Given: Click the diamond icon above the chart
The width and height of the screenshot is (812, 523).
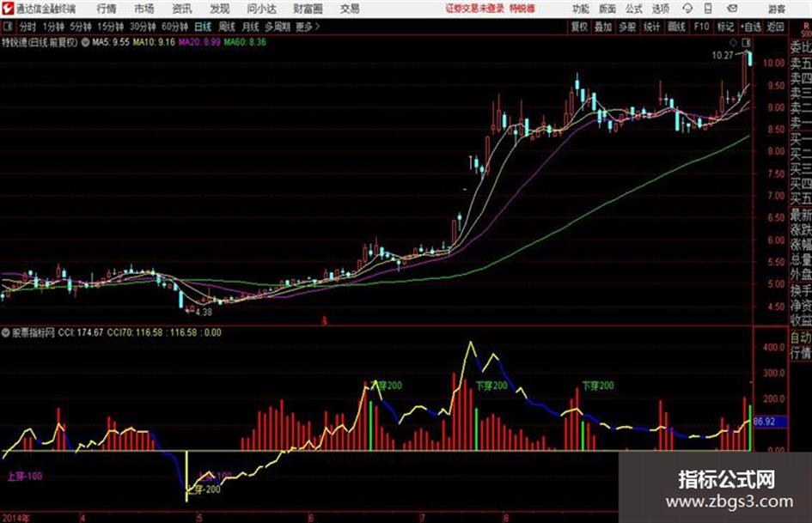Looking at the screenshot, I should [x=733, y=42].
